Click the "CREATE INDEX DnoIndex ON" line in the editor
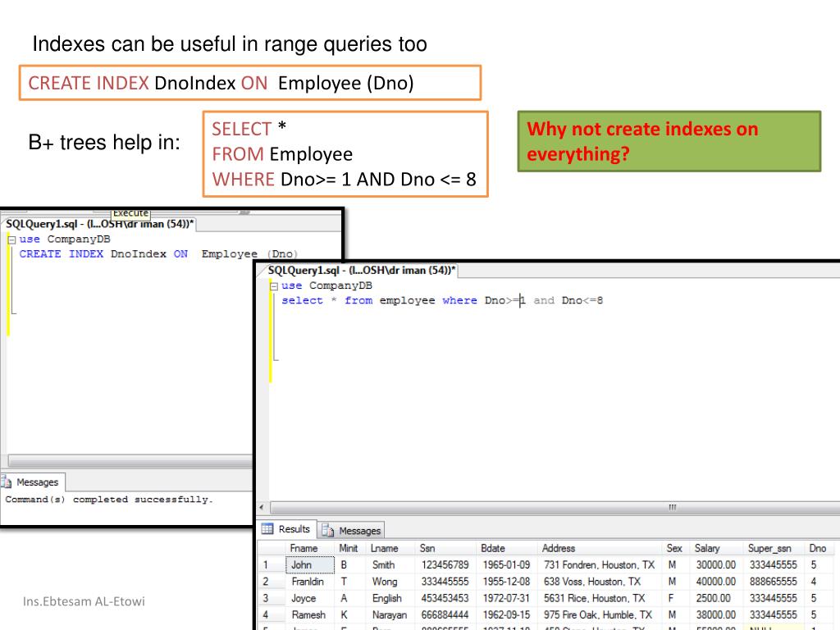Image resolution: width=840 pixels, height=630 pixels. tap(158, 254)
